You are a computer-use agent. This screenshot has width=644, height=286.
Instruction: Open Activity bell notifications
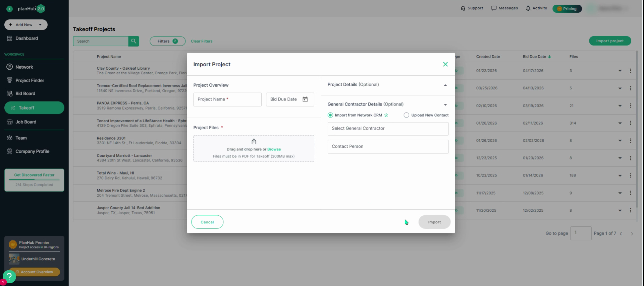coord(528,8)
